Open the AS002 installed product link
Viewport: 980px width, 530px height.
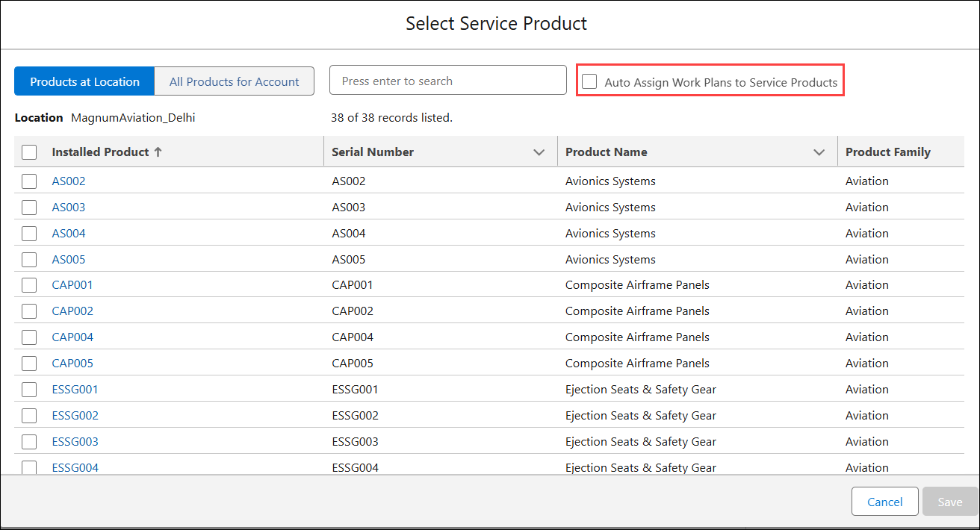69,181
